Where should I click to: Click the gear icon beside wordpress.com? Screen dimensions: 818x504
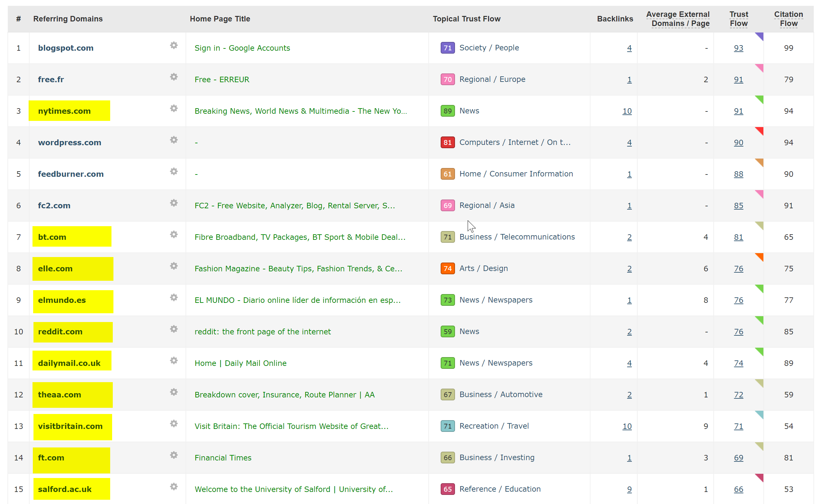pos(174,140)
